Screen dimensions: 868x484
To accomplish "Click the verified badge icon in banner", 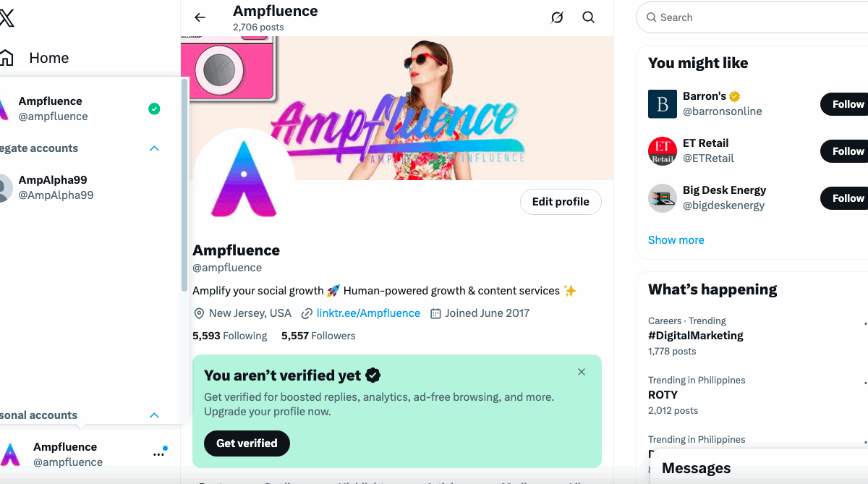I will point(373,375).
